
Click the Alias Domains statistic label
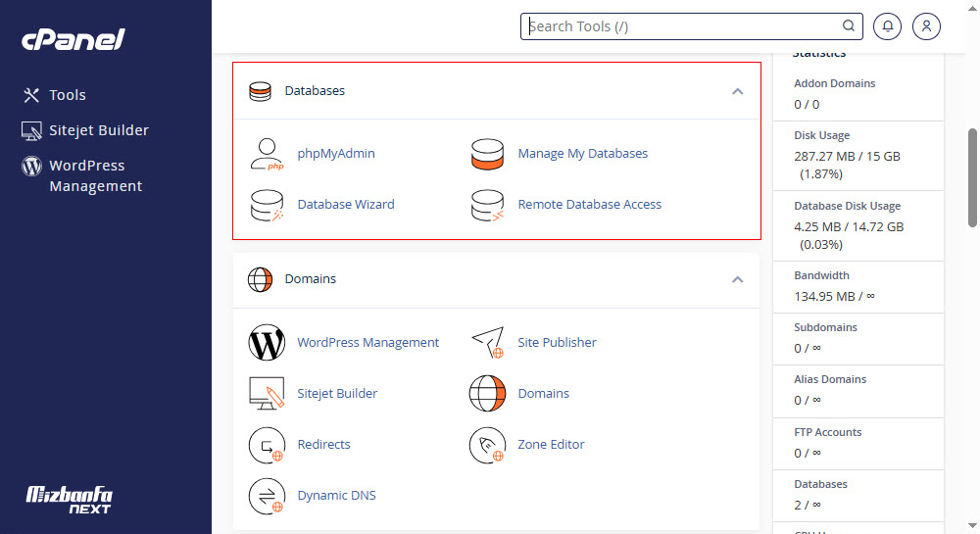coord(830,379)
